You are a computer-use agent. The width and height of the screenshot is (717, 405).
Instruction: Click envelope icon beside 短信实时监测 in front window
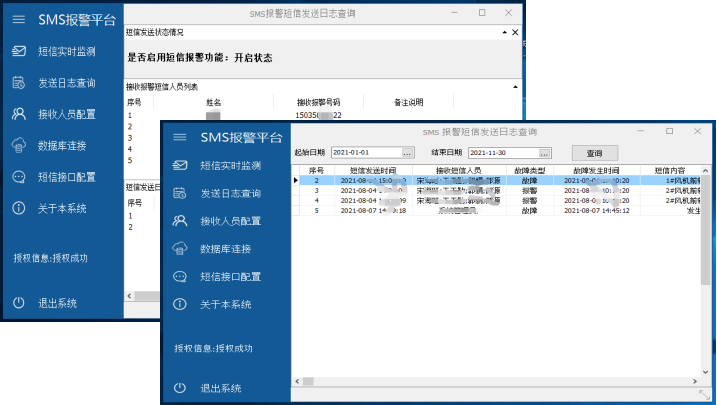pyautogui.click(x=180, y=165)
